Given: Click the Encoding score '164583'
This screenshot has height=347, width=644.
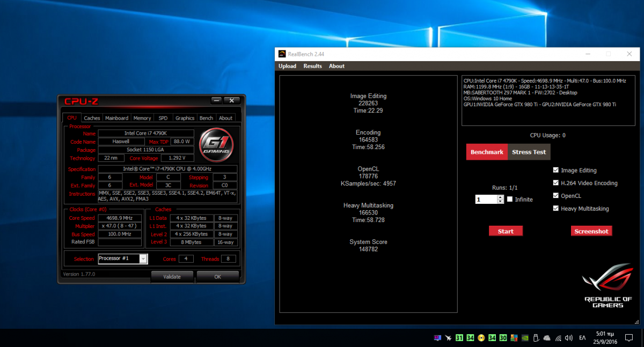Looking at the screenshot, I should (x=368, y=140).
